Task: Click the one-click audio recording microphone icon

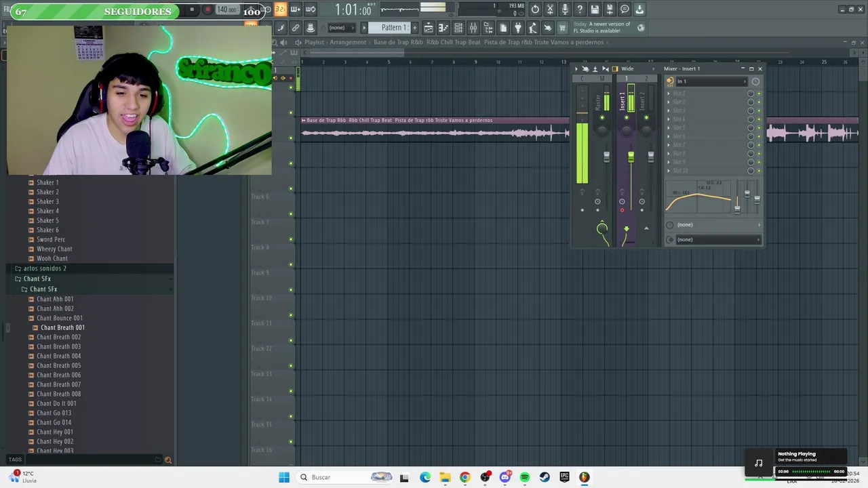Action: pos(565,9)
